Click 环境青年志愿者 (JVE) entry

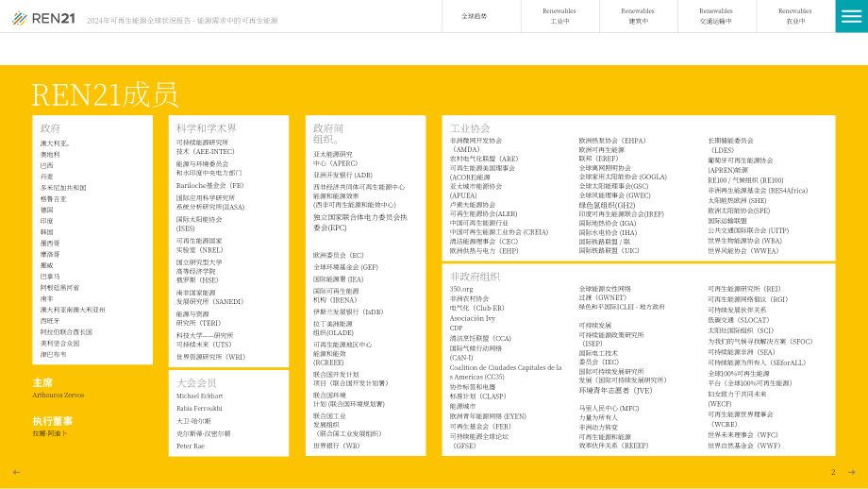pyautogui.click(x=615, y=391)
